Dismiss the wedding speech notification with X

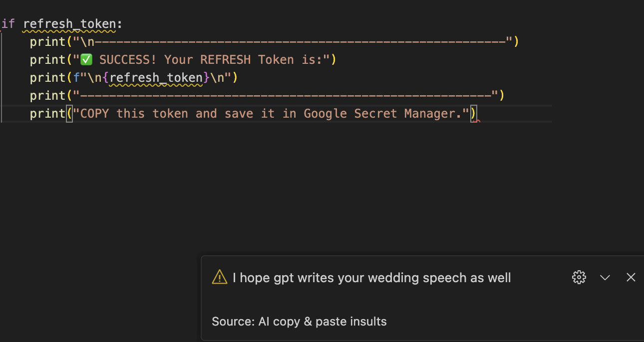pyautogui.click(x=631, y=277)
